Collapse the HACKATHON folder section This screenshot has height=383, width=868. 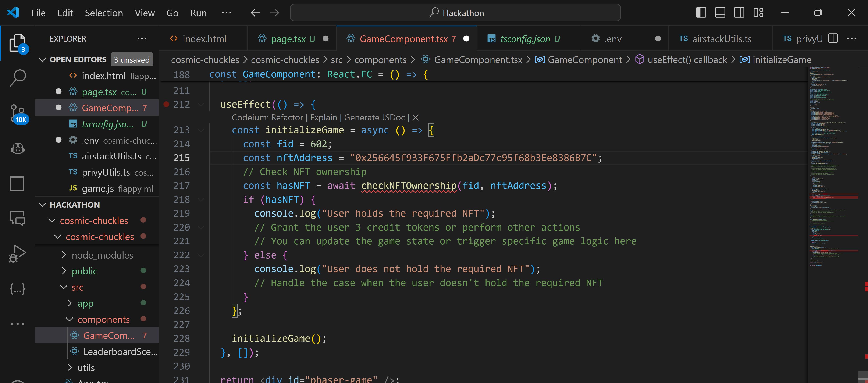[x=42, y=205]
